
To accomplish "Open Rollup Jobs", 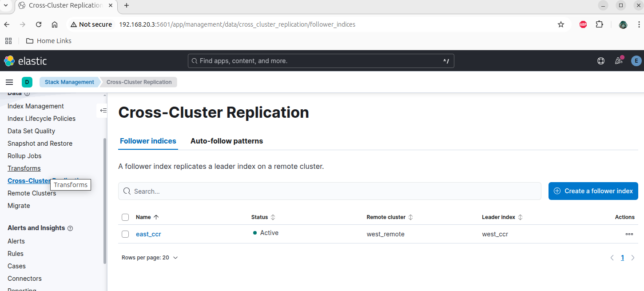I will click(24, 156).
